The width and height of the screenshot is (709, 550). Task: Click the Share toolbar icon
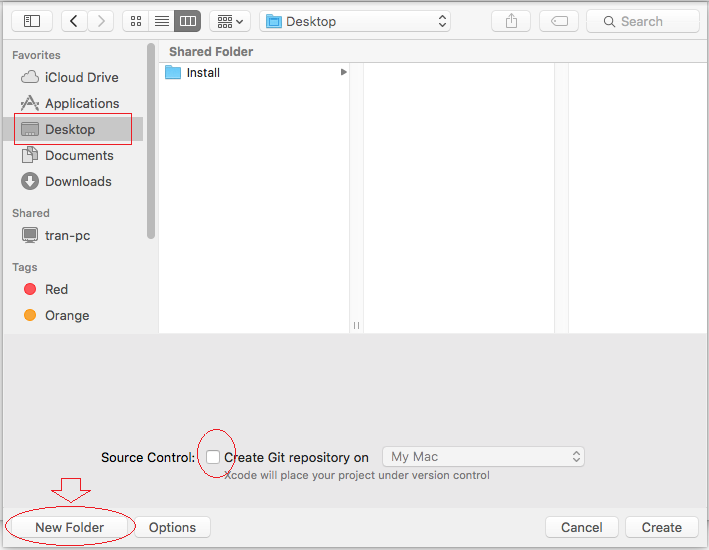tap(511, 21)
